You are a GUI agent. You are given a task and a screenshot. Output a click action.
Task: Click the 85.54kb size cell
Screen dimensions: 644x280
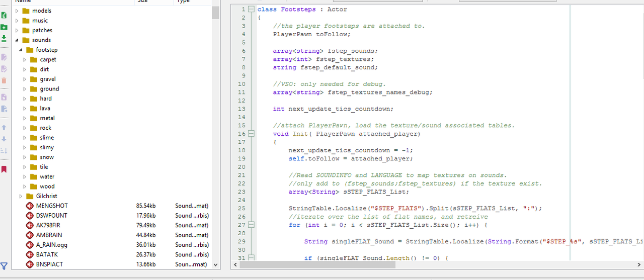pyautogui.click(x=146, y=206)
